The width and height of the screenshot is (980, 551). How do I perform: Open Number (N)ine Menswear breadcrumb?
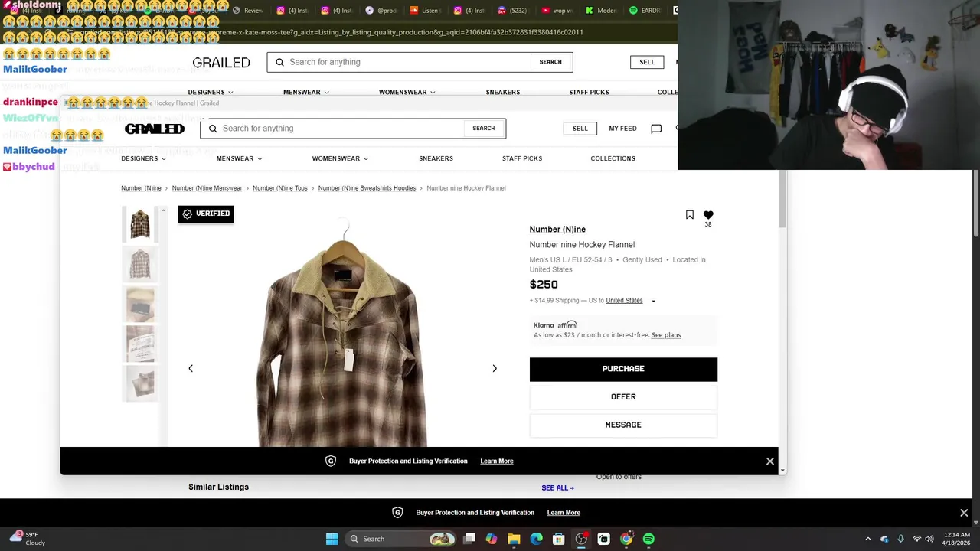coord(207,188)
